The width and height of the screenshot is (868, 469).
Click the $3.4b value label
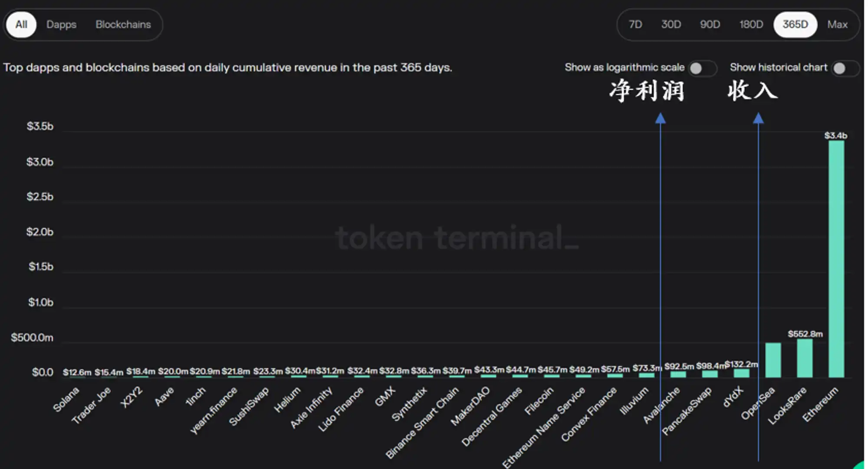coord(836,136)
